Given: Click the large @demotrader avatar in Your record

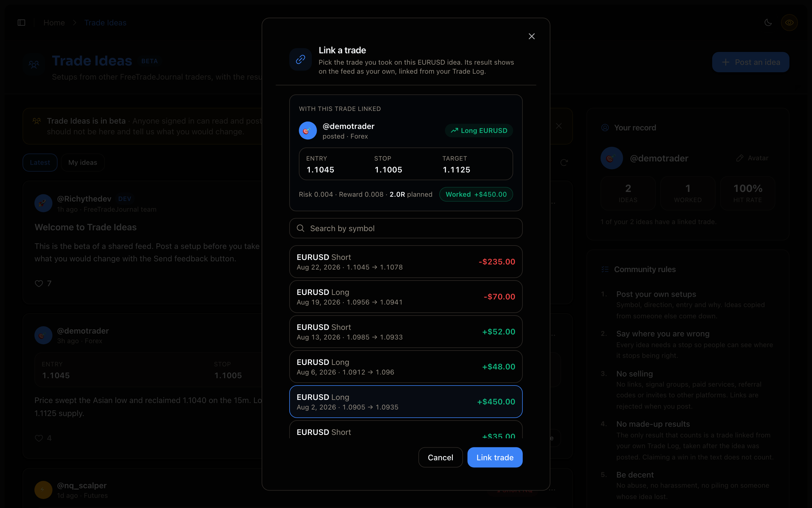Looking at the screenshot, I should tap(612, 158).
